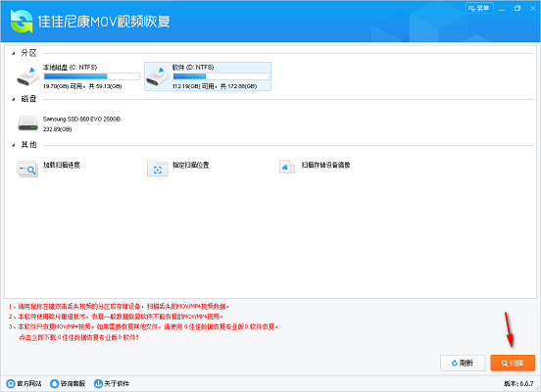This screenshot has height=392, width=541.
Task: Click the 磁盘 section heading
Action: pos(28,99)
